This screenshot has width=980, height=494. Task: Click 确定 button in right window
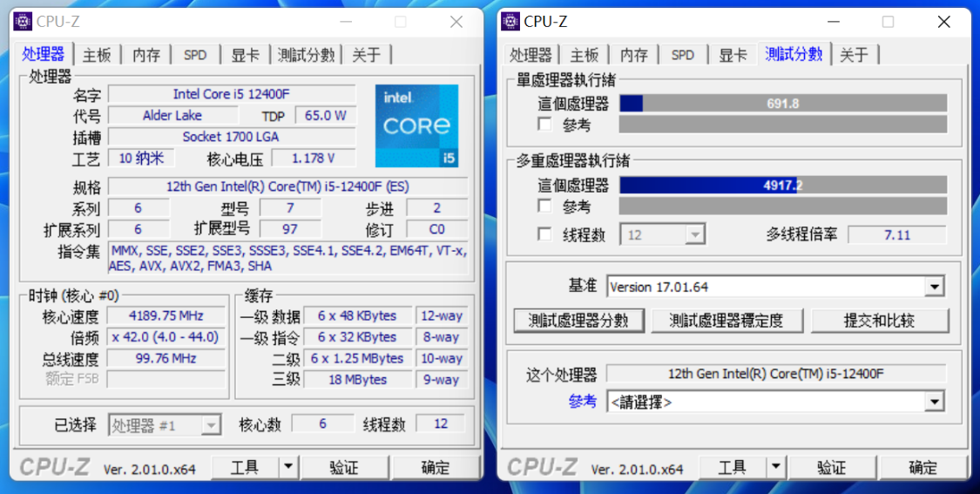(x=923, y=466)
